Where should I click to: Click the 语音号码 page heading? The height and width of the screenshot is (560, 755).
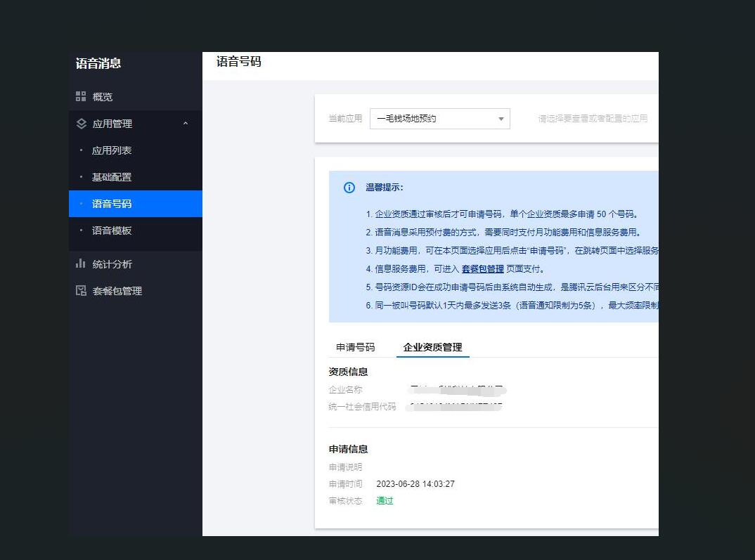[239, 62]
